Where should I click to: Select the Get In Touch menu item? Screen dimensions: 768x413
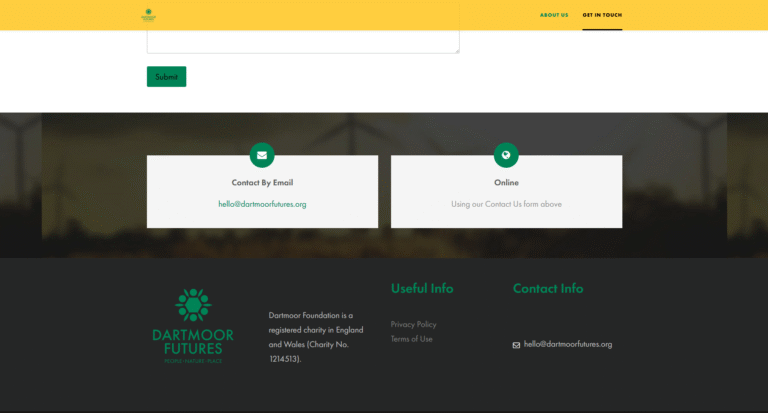(602, 15)
